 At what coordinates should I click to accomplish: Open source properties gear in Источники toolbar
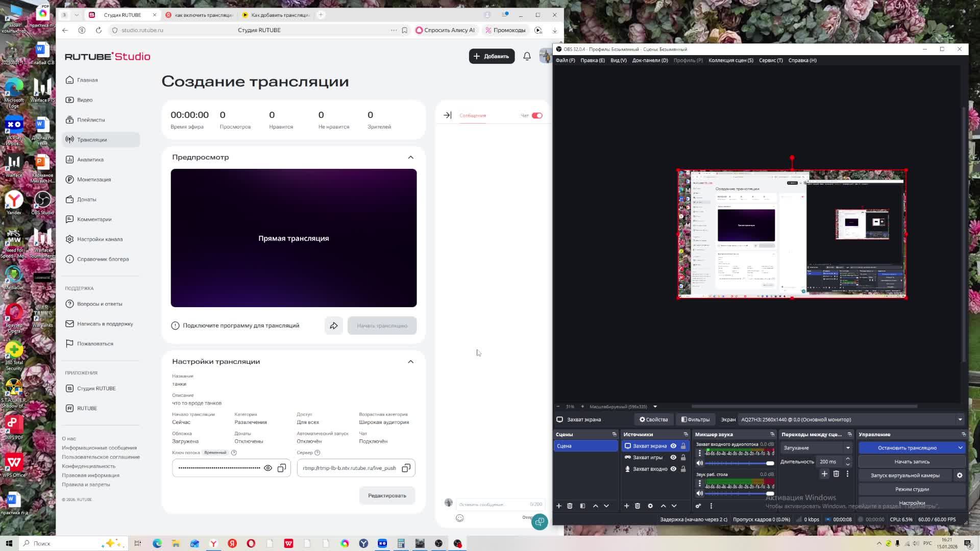650,506
